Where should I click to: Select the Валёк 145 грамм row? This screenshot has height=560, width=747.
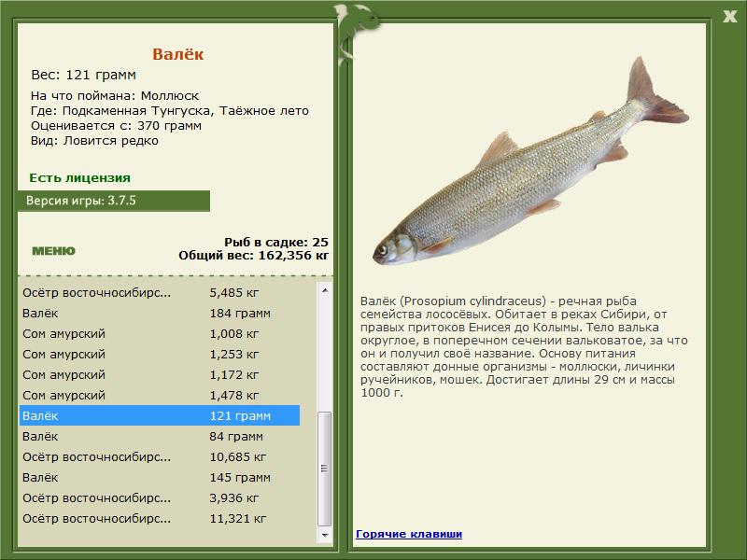[x=159, y=477]
